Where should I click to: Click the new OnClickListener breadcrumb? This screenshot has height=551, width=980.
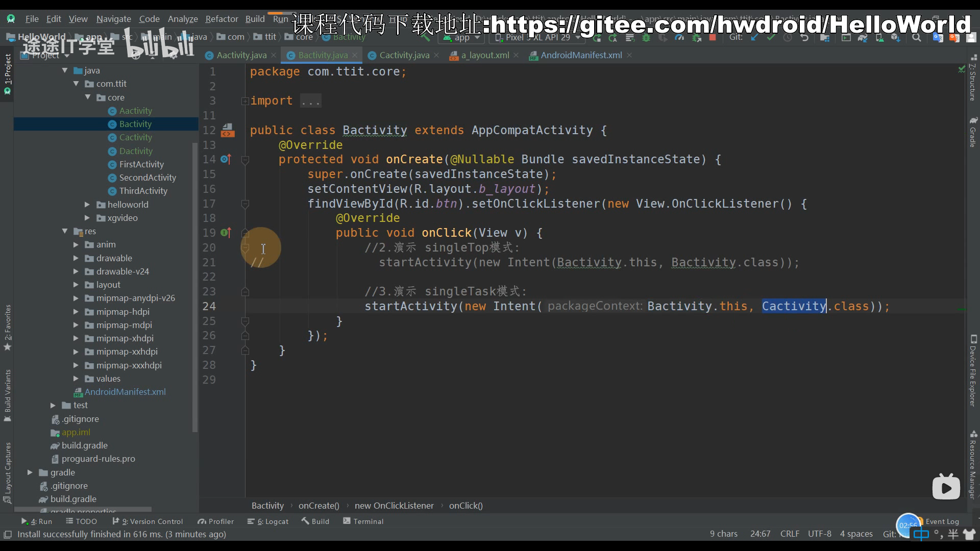point(394,506)
